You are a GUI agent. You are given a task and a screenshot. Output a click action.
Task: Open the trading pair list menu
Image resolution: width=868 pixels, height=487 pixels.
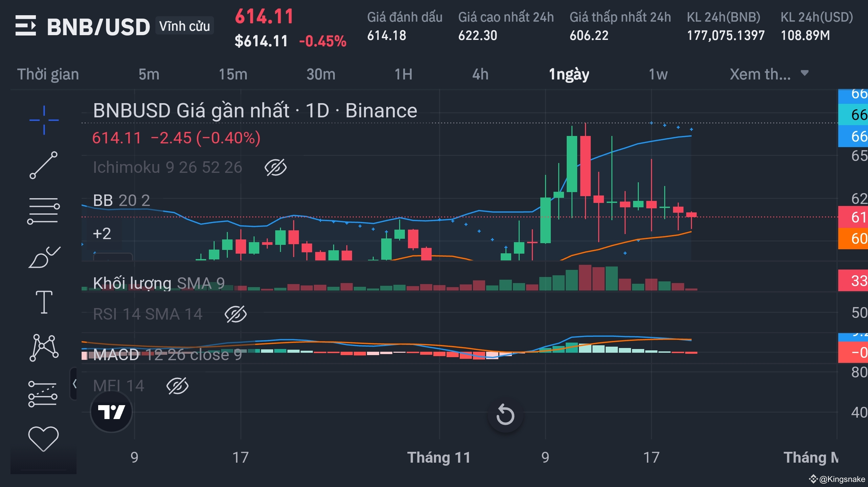25,25
